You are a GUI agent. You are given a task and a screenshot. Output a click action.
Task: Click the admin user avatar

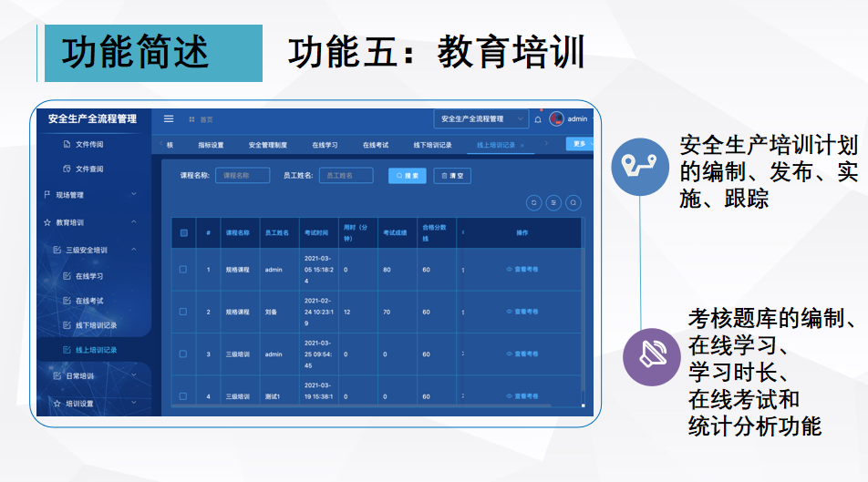pyautogui.click(x=556, y=118)
